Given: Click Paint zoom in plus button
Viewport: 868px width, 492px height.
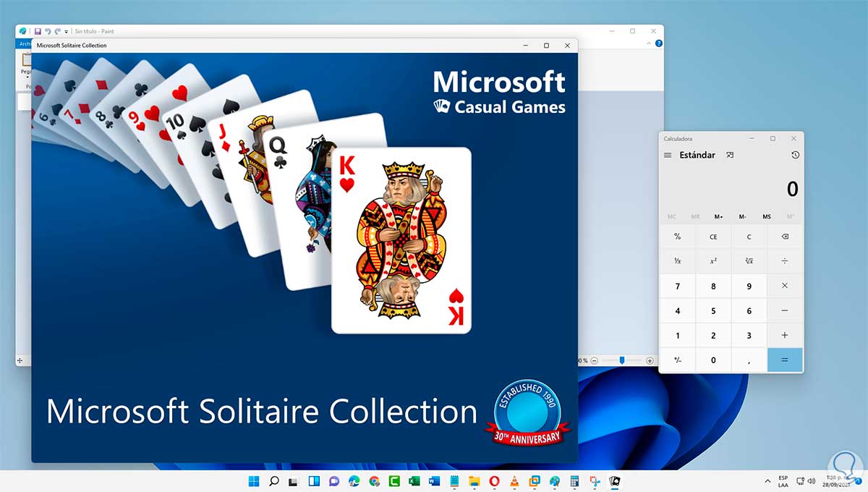Looking at the screenshot, I should click(650, 360).
